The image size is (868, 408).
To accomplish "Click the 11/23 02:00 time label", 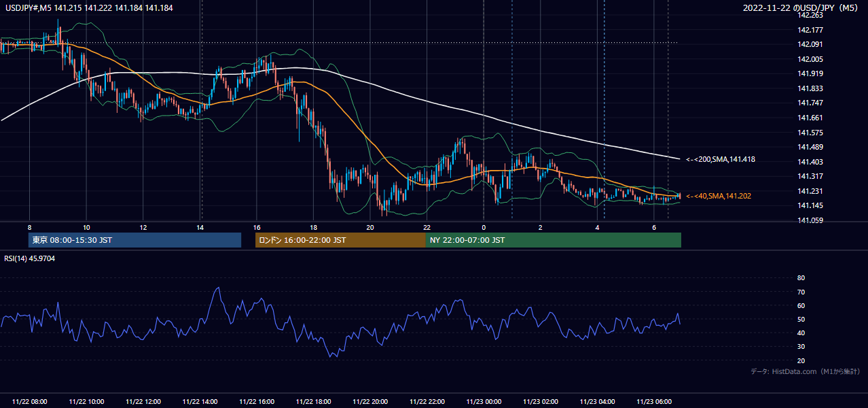I will coord(540,402).
